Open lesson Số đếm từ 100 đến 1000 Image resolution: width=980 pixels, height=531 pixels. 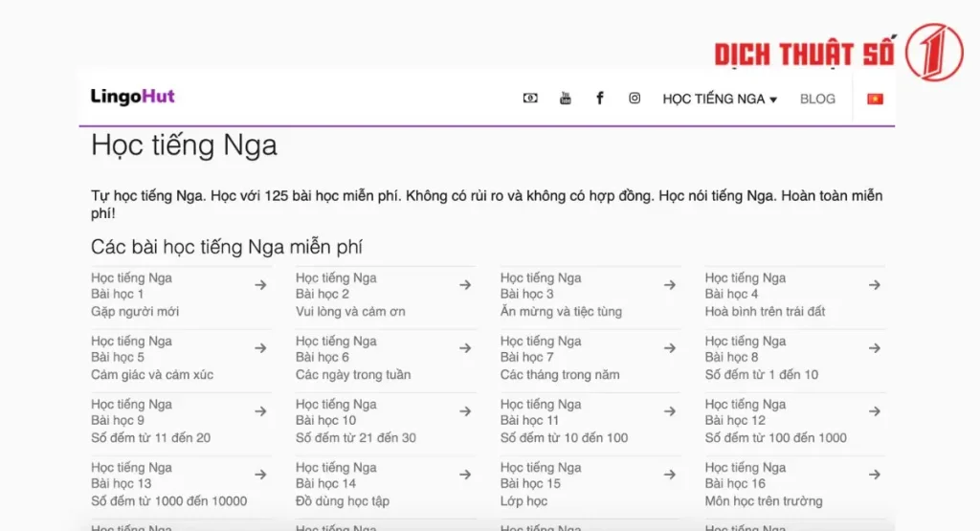click(x=775, y=437)
